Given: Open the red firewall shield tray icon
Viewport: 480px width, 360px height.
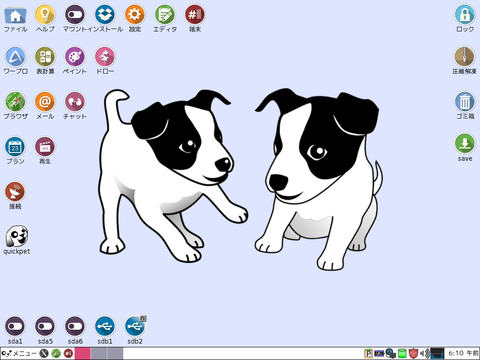Looking at the screenshot, I should (x=413, y=353).
